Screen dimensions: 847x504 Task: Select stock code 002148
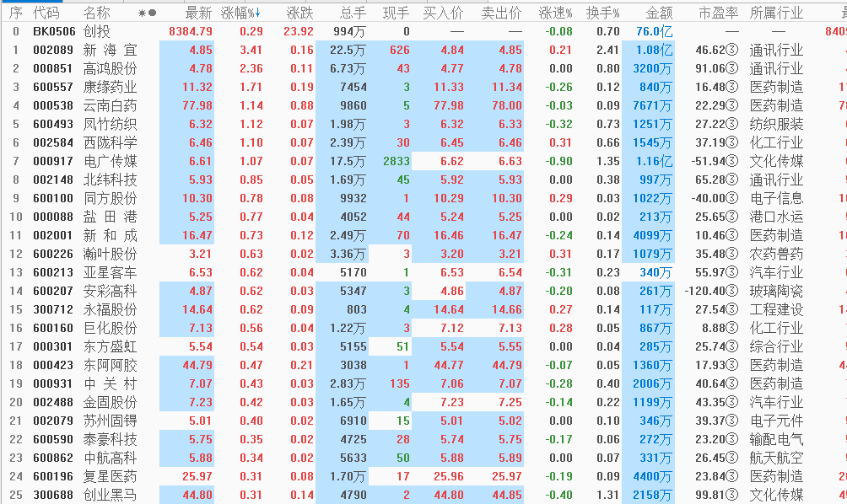coord(53,180)
